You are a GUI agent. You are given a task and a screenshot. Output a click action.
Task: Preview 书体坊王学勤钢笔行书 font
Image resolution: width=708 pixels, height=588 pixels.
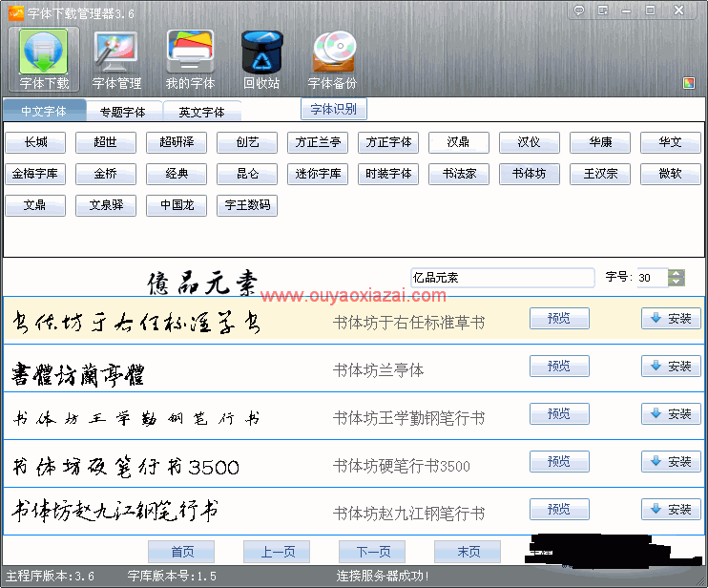click(559, 414)
